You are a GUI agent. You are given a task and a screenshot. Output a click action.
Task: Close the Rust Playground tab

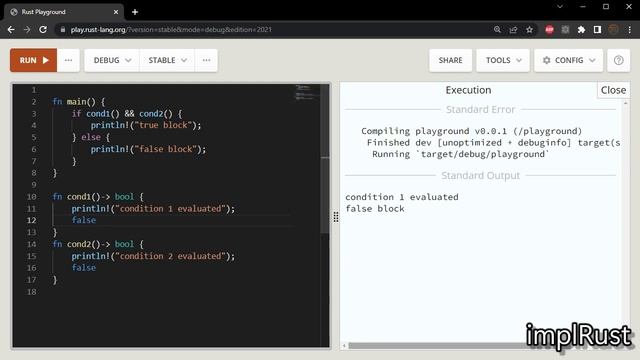[116, 12]
